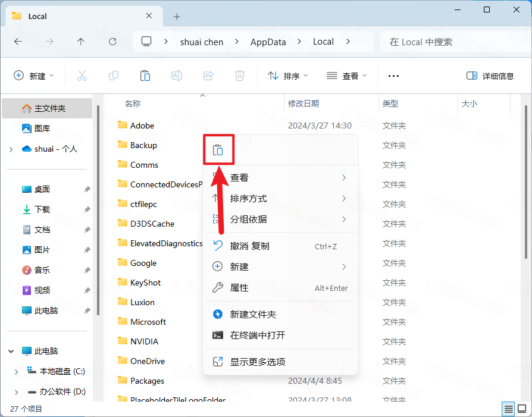
Task: Toggle the 详细信息 details pane
Action: tap(490, 76)
